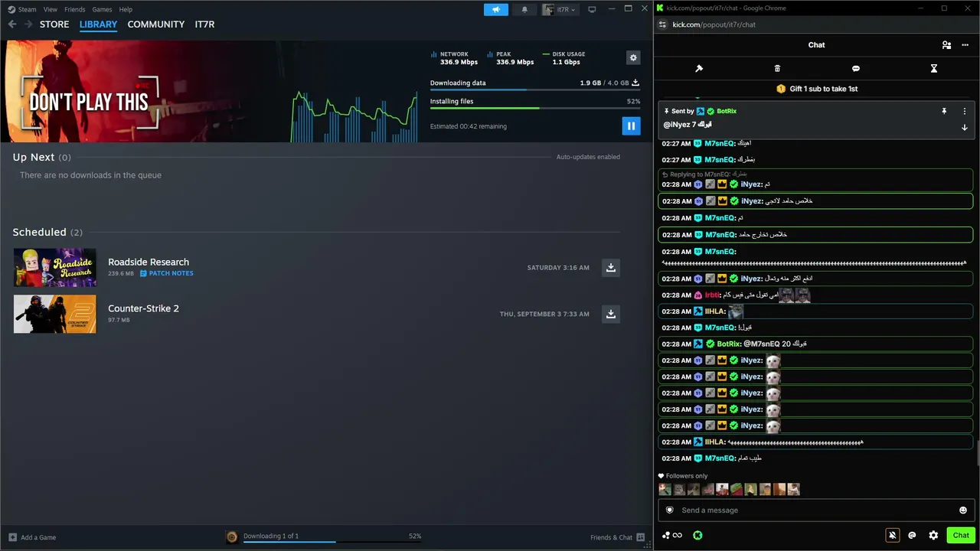Click the bottom download progress bar
Image resolution: width=980 pixels, height=551 pixels.
pos(332,542)
